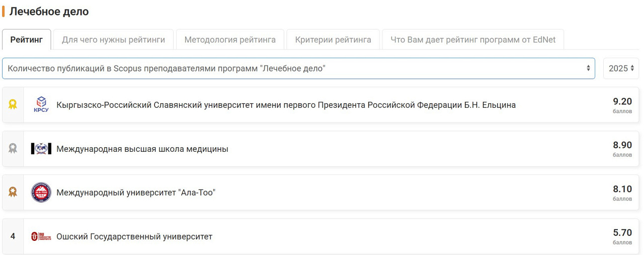
Task: Open Ошский Государственный университет entry
Action: (x=134, y=236)
